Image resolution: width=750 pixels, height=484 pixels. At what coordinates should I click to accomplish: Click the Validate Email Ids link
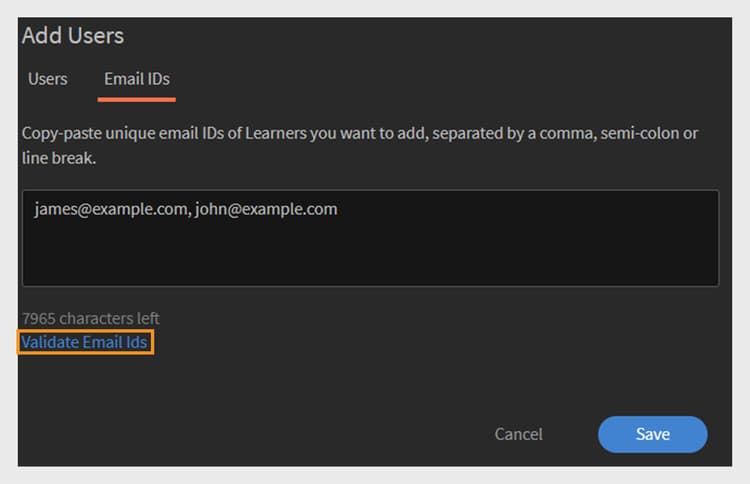(x=85, y=342)
